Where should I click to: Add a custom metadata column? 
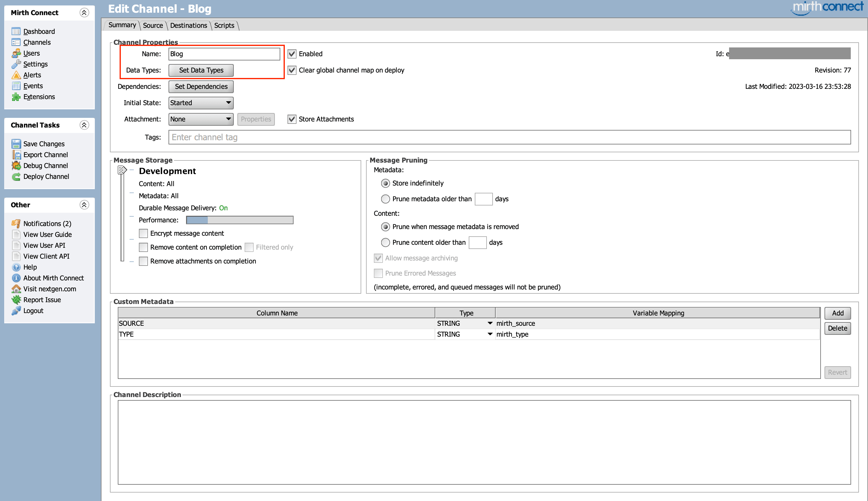(837, 313)
